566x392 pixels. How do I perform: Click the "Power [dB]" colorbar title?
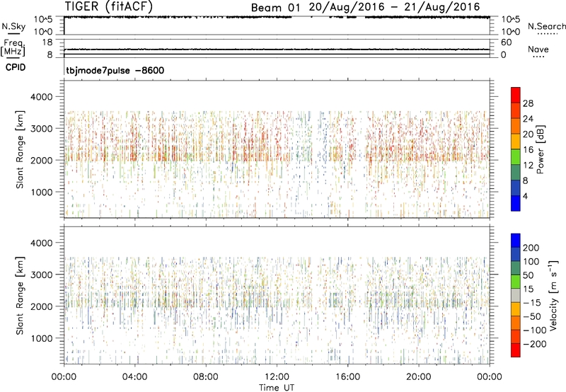pos(540,149)
